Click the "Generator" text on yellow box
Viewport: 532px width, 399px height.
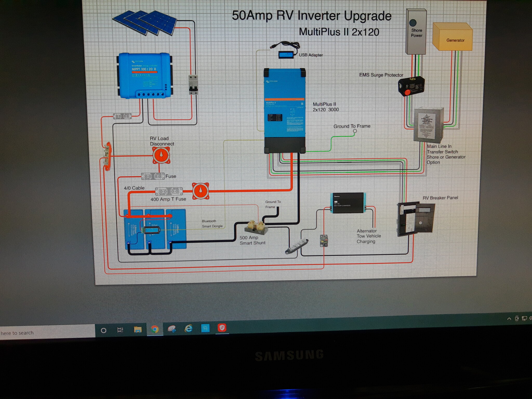[455, 40]
